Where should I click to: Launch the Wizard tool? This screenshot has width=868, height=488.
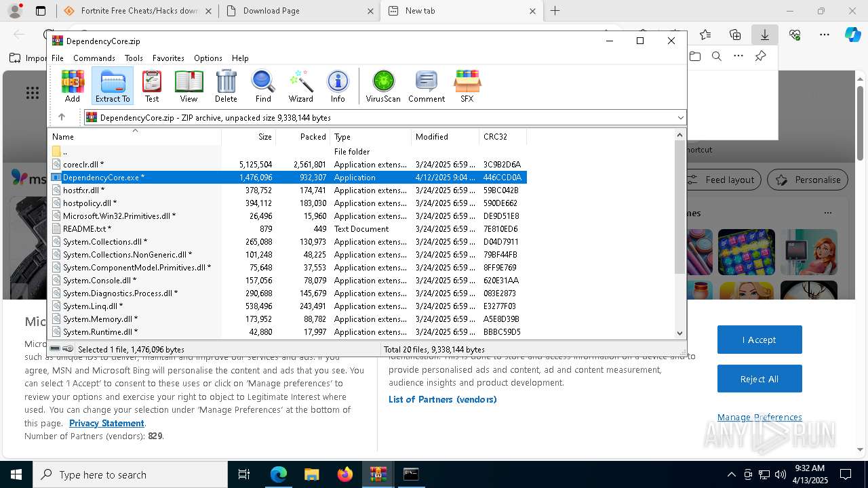[x=300, y=86]
